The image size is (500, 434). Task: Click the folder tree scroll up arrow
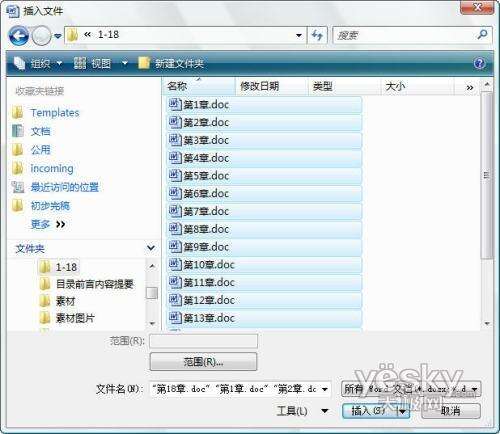[152, 266]
